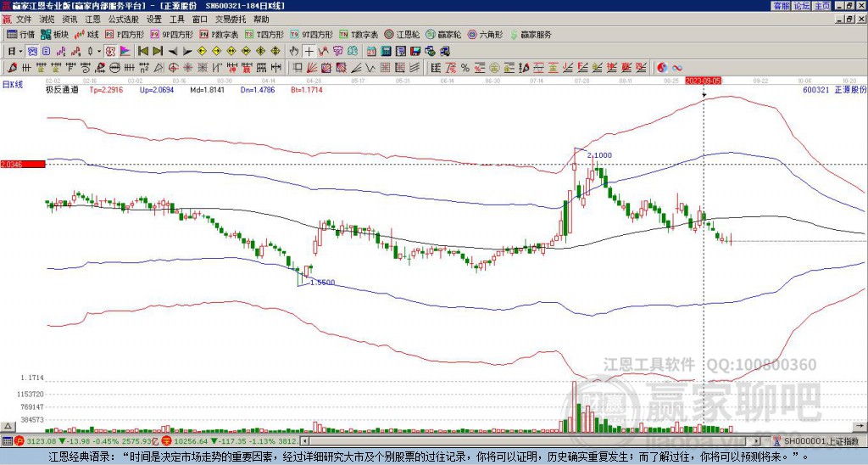Open the P四方形 square tool

pyautogui.click(x=125, y=34)
